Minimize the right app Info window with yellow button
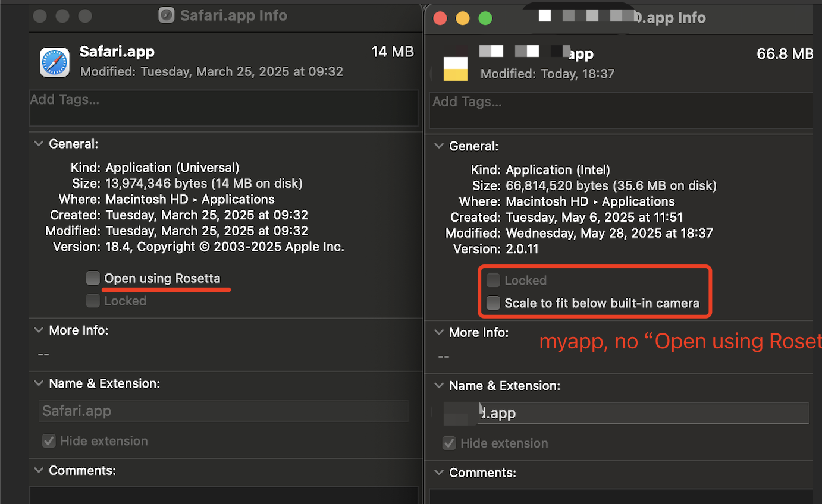The image size is (822, 504). pyautogui.click(x=463, y=18)
